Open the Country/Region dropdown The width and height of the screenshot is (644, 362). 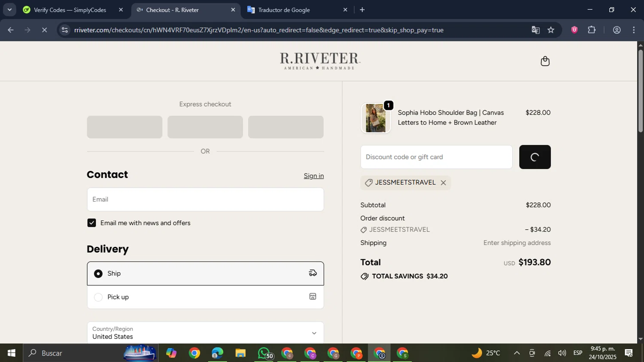(x=205, y=333)
